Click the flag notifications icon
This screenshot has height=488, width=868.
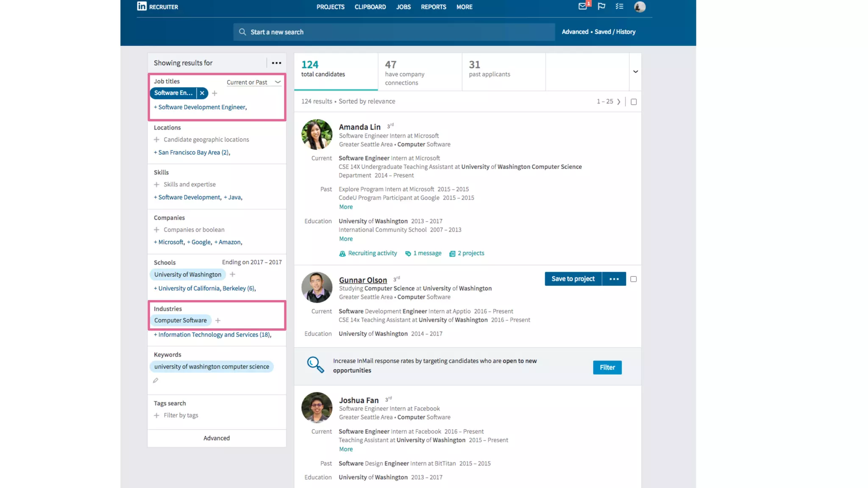(x=601, y=6)
